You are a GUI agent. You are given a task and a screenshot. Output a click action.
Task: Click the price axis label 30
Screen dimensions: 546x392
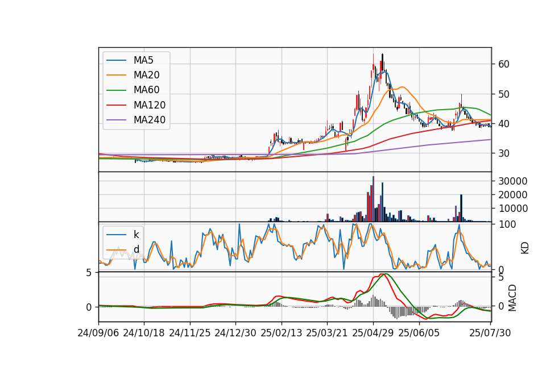click(504, 153)
